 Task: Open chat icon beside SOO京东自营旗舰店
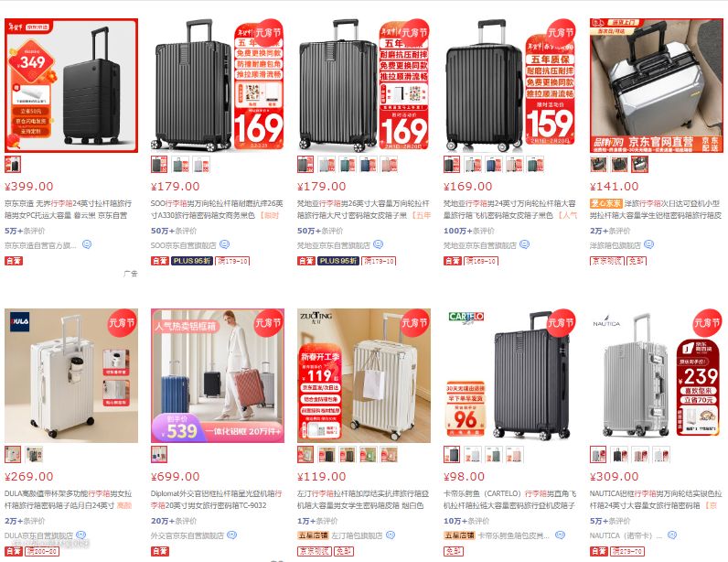click(x=225, y=244)
